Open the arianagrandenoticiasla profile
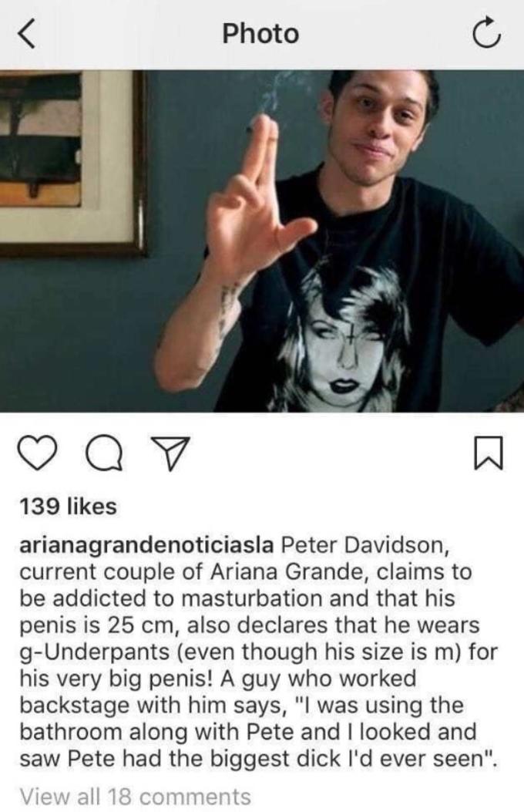The height and width of the screenshot is (812, 524). click(x=146, y=545)
